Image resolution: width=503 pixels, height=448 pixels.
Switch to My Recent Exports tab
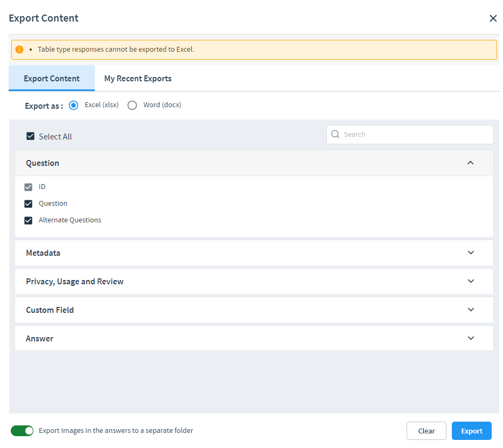[x=138, y=79]
